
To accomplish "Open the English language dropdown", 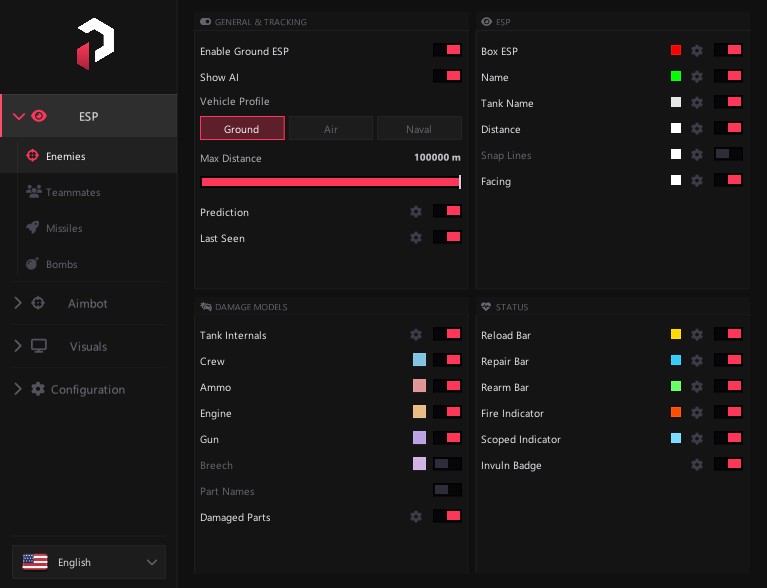I will click(x=89, y=562).
